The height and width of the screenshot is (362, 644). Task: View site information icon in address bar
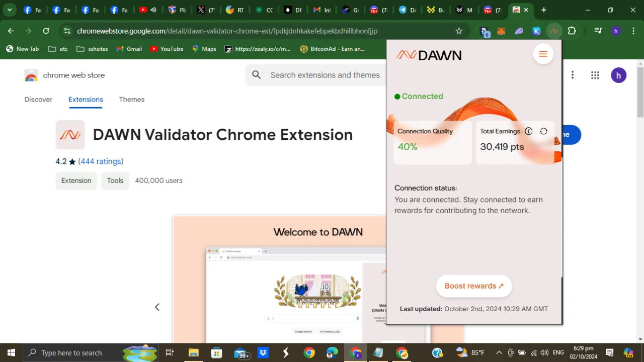point(67,31)
